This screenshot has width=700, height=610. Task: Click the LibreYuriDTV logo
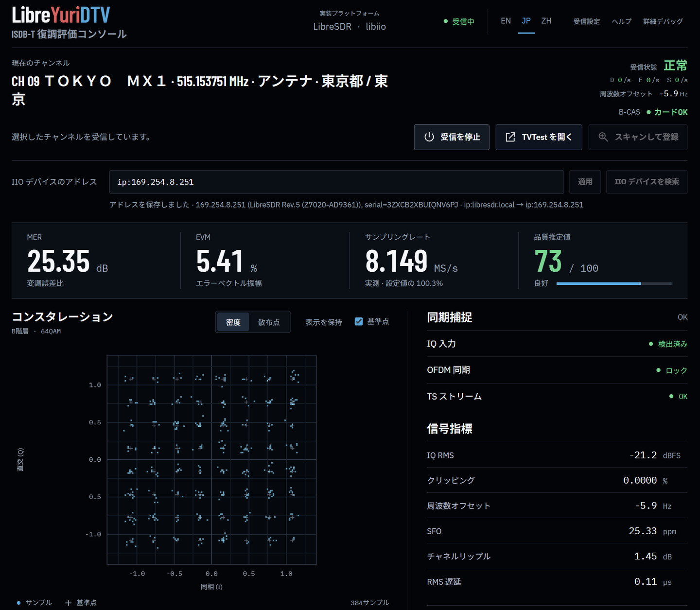point(61,15)
